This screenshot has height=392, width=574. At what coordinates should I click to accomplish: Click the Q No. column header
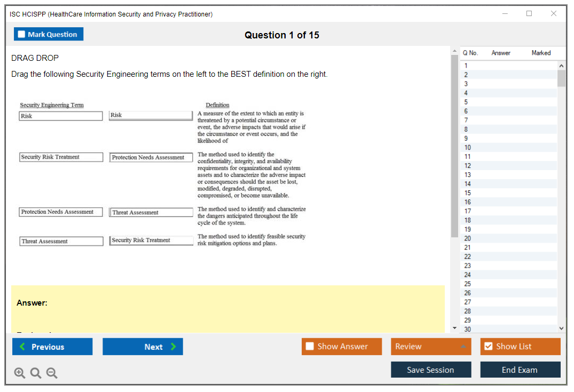tap(470, 53)
